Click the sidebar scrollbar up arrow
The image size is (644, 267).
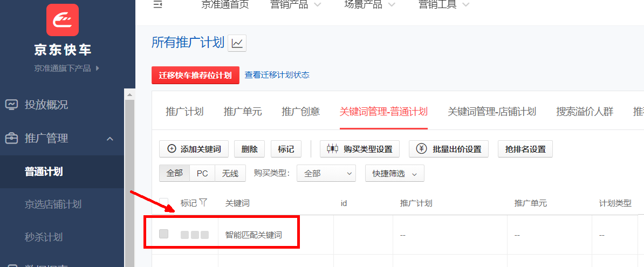point(130,94)
